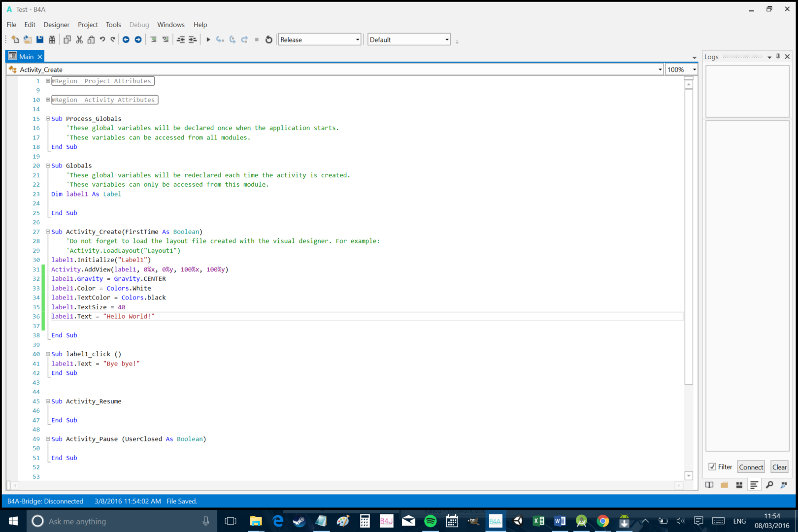
Task: Open the editor zoom level dropdown showing 100%
Action: 695,69
